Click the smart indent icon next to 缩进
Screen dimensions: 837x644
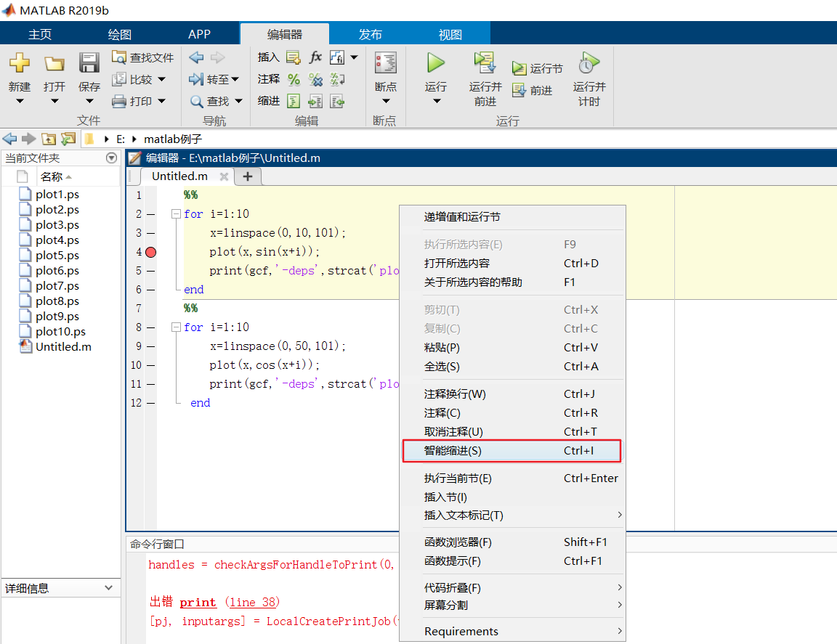coord(294,102)
